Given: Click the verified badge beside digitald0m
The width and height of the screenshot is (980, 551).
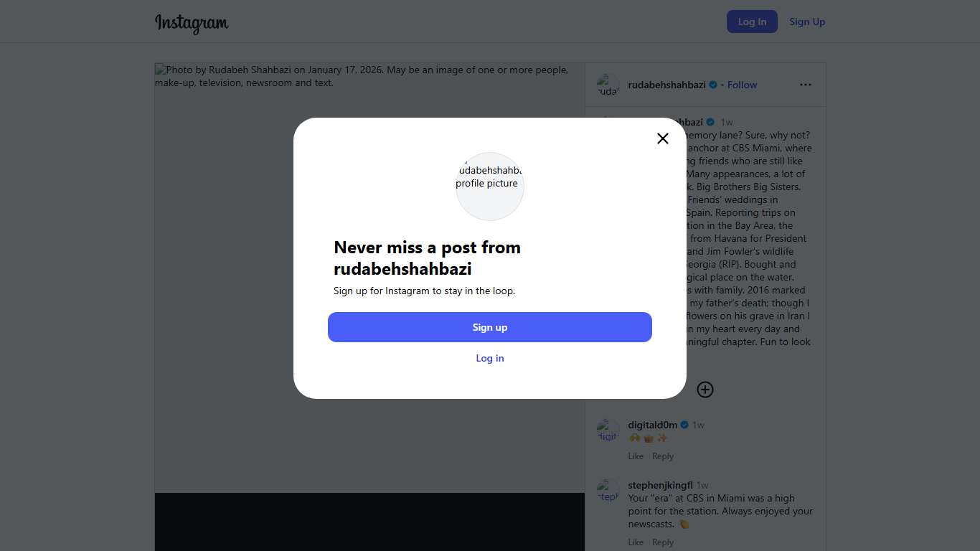Looking at the screenshot, I should click(x=684, y=425).
